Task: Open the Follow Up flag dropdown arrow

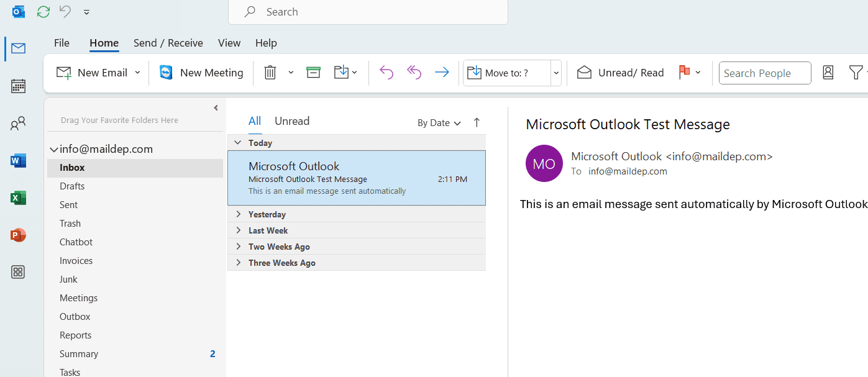Action: pyautogui.click(x=698, y=73)
